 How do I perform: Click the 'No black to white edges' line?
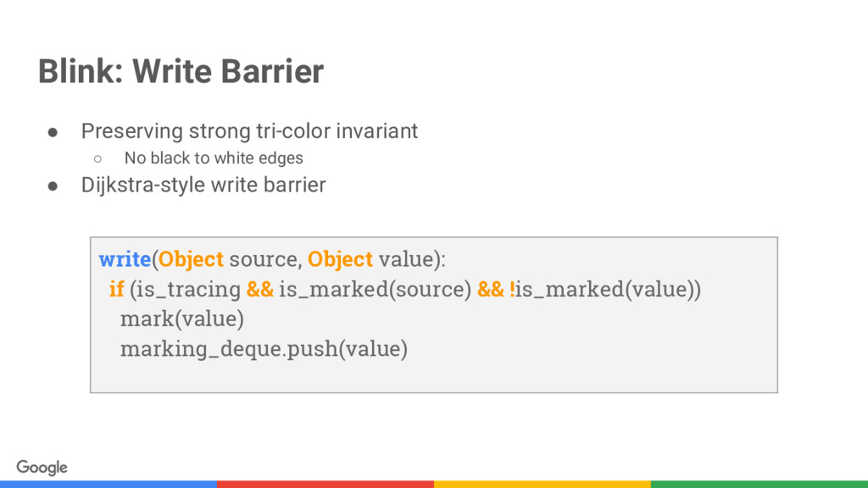pos(214,158)
